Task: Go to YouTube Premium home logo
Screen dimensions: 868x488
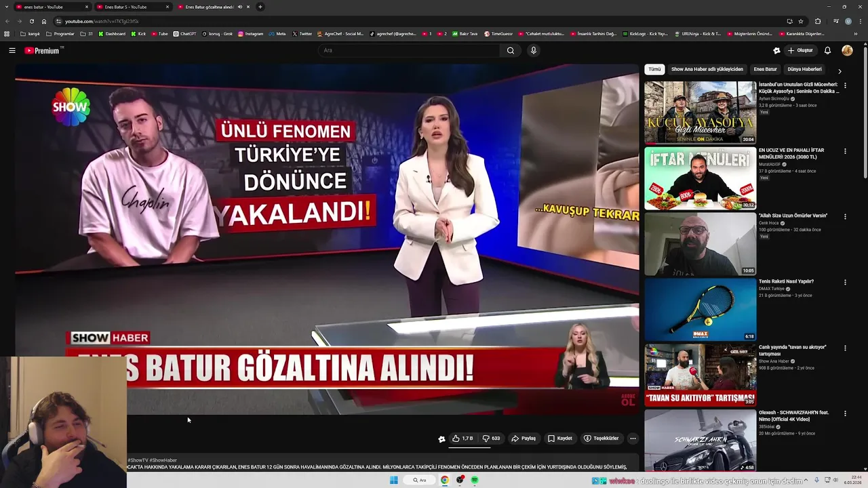Action: (x=42, y=51)
